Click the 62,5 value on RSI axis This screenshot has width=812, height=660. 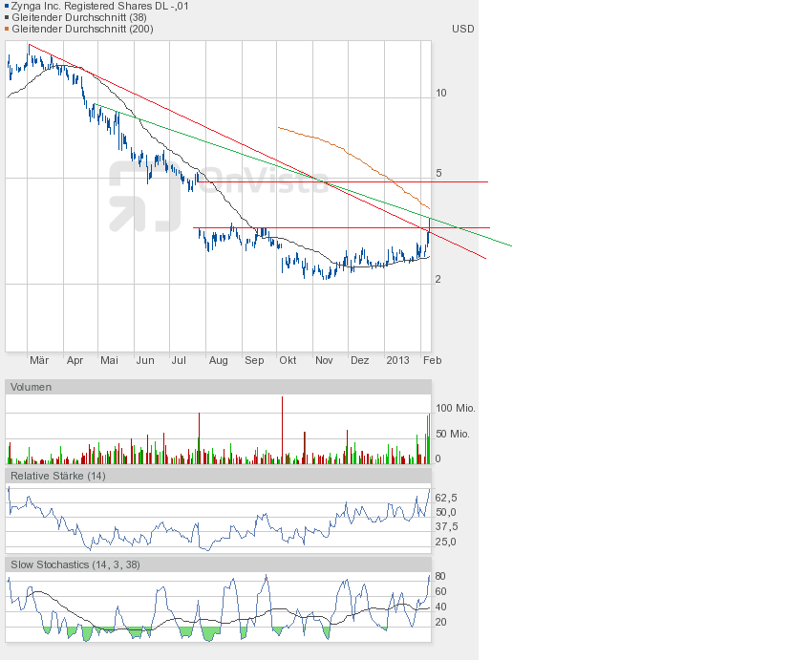445,498
